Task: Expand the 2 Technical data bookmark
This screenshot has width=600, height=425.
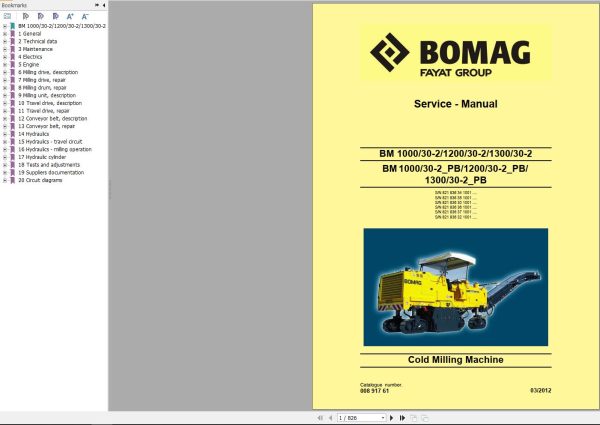Action: [x=5, y=41]
